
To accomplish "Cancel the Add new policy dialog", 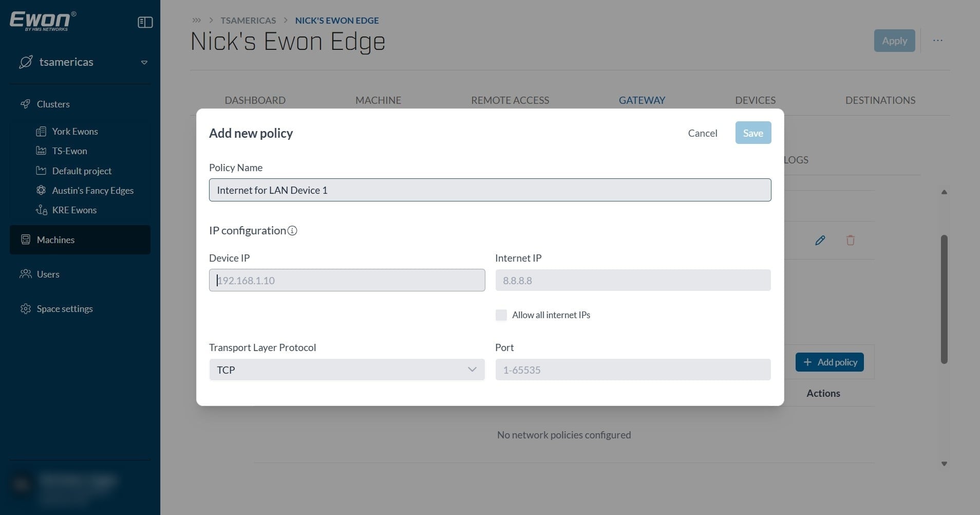I will (x=703, y=133).
